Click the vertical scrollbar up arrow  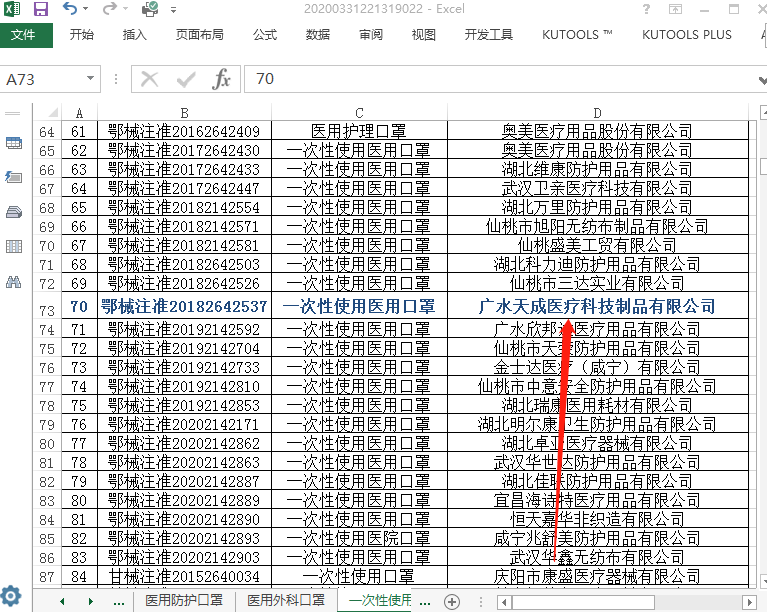click(x=763, y=112)
